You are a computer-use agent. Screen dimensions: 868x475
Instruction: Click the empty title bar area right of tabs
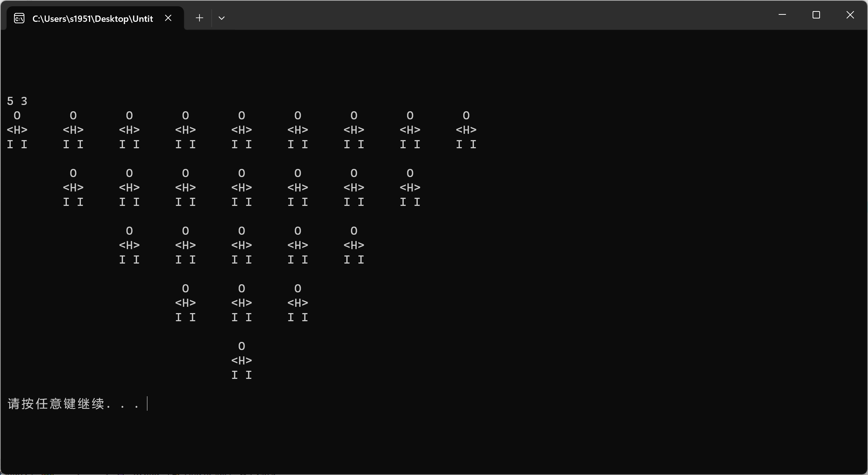(x=480, y=16)
